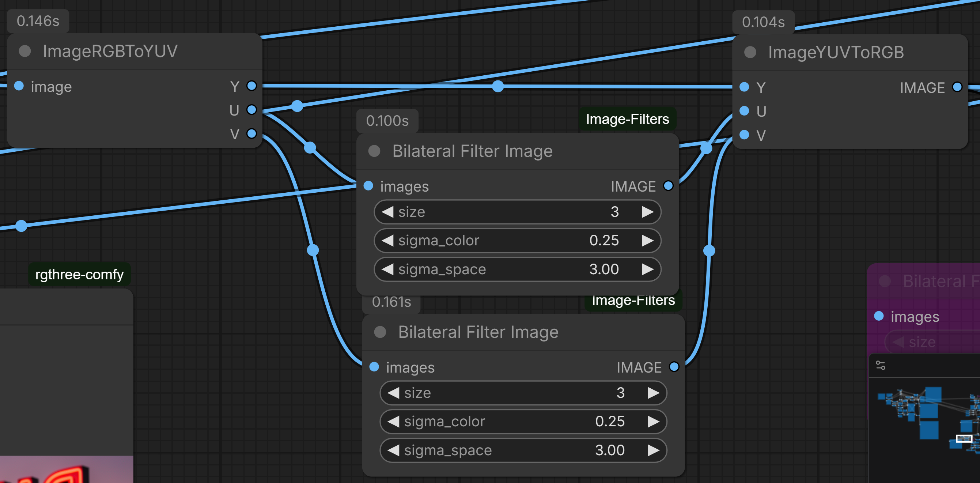Open the minimap settings sliders icon
The image size is (980, 483).
880,365
